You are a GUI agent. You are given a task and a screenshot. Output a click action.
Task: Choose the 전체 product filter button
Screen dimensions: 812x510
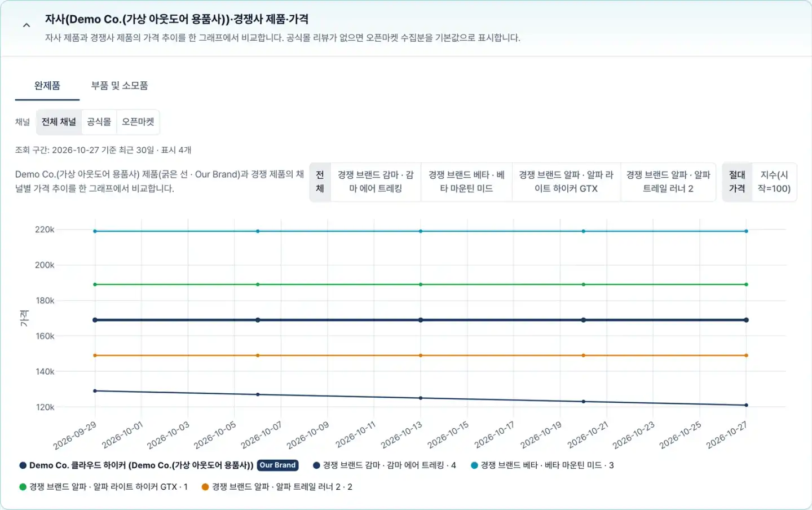(x=320, y=182)
